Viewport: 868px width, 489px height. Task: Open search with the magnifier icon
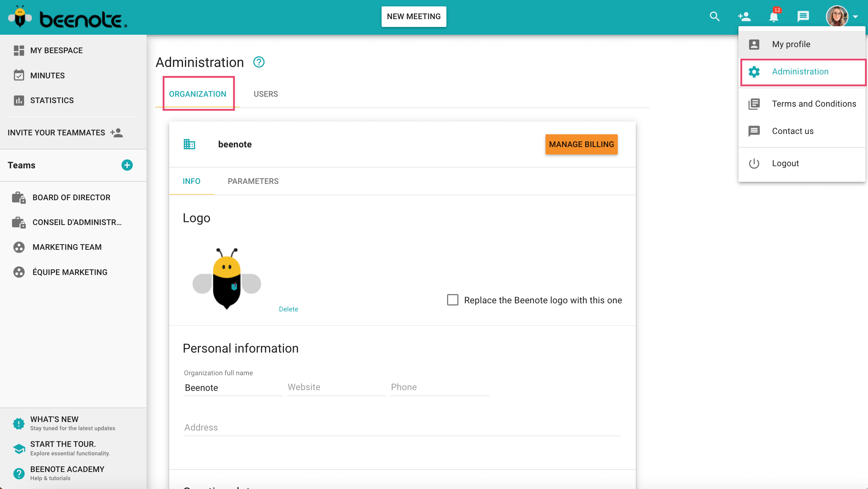pyautogui.click(x=715, y=16)
